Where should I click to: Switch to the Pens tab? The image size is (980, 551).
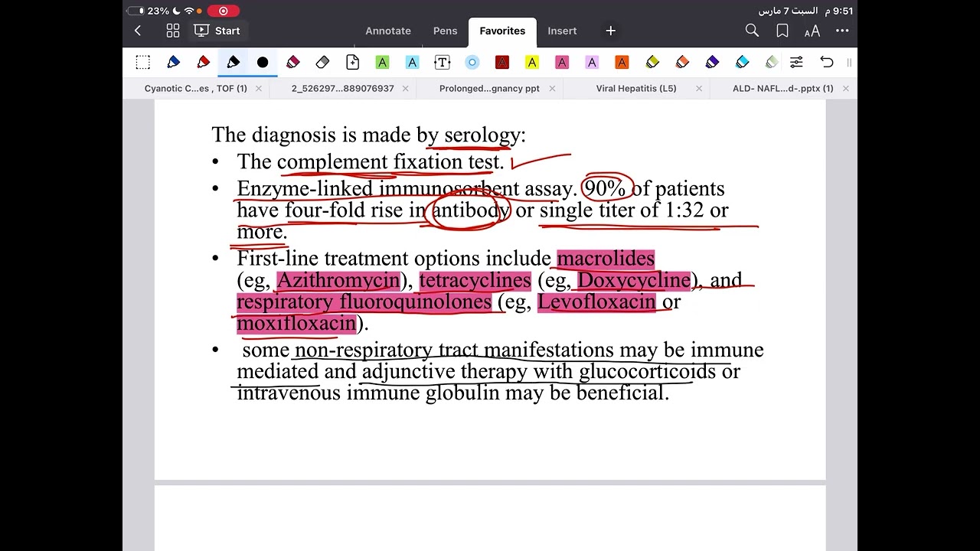445,31
